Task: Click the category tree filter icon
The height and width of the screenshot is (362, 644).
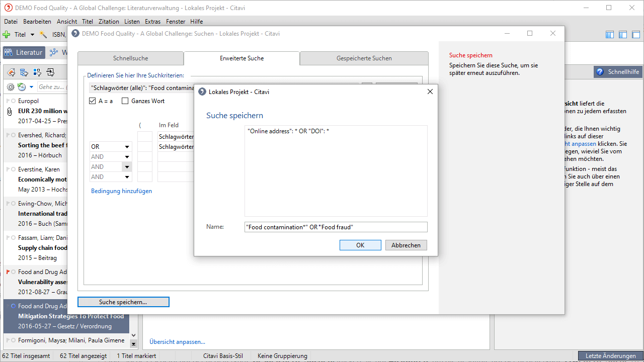Action: [24, 72]
